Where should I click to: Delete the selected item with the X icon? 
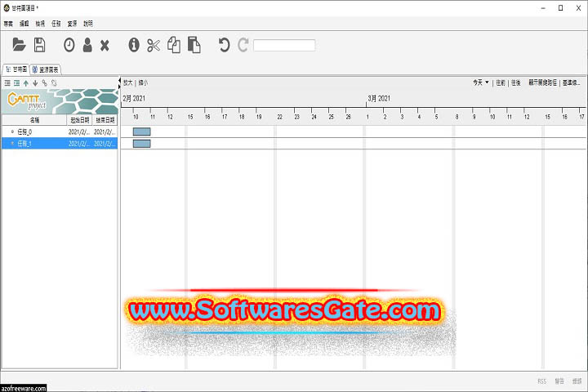click(x=105, y=46)
